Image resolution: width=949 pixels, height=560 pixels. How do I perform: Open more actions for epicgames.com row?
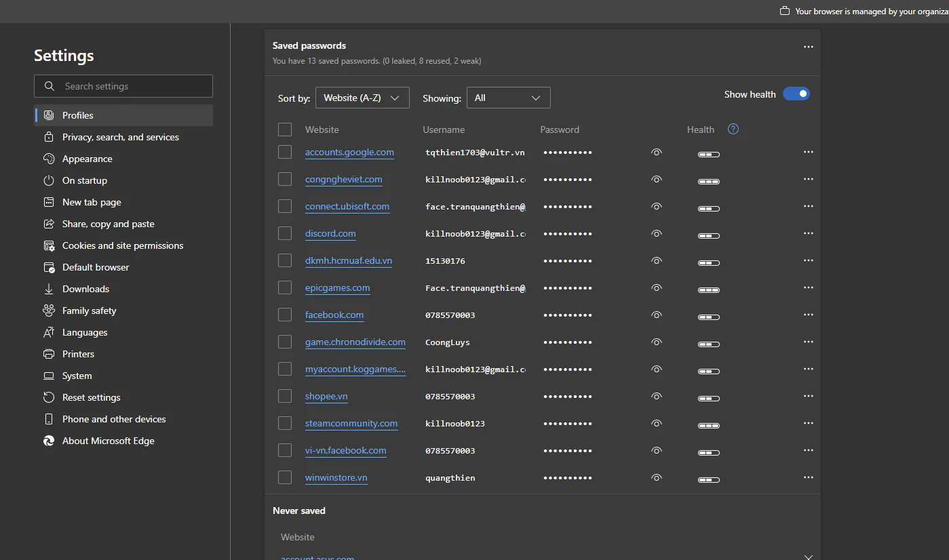(x=808, y=287)
